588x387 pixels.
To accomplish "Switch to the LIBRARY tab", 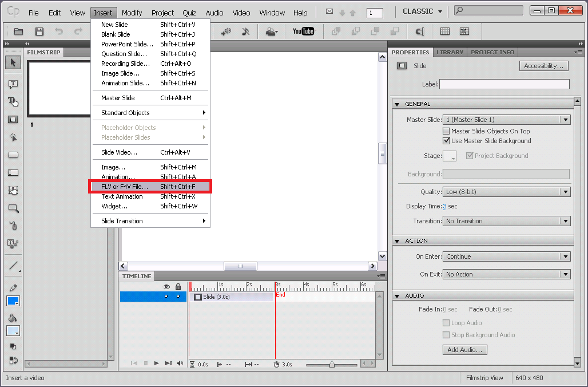I will click(450, 53).
